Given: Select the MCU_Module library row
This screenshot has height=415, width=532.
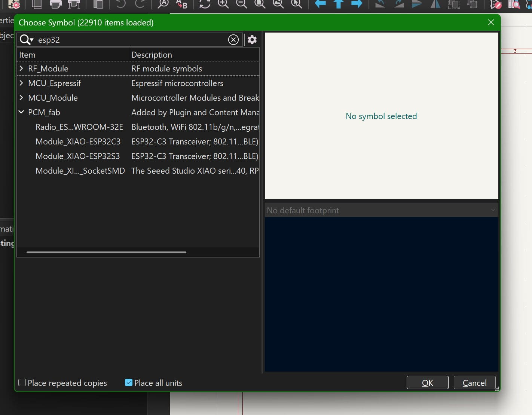Looking at the screenshot, I should [138, 98].
